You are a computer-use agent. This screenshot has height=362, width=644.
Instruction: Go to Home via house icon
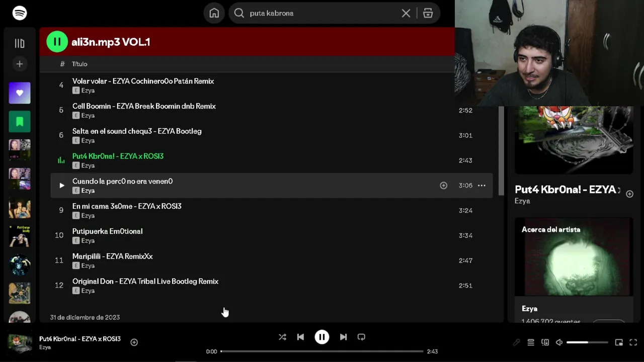point(214,13)
